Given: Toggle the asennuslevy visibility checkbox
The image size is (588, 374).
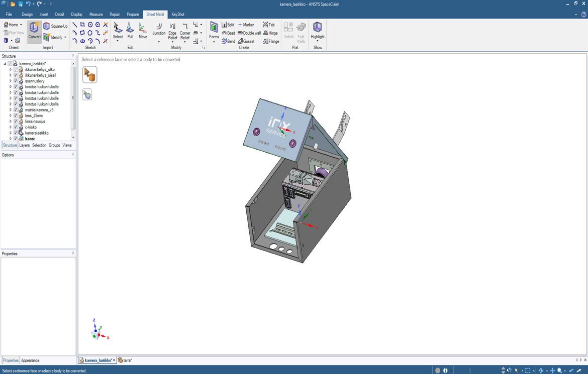Looking at the screenshot, I should click(16, 81).
